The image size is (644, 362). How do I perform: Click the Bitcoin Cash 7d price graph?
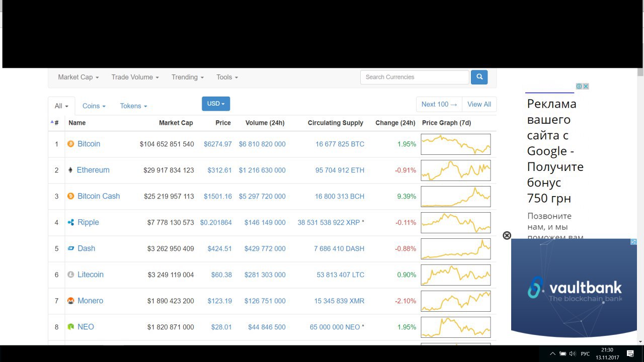[x=456, y=196]
